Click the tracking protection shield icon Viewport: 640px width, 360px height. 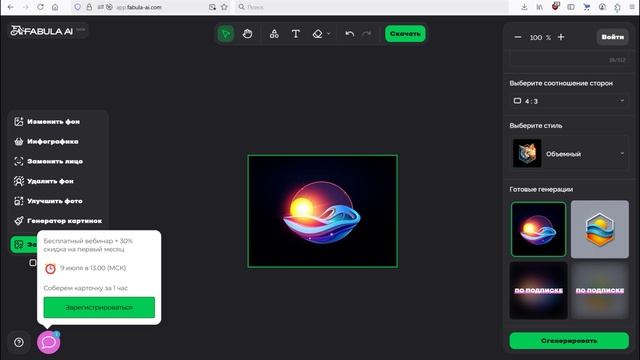pos(78,7)
